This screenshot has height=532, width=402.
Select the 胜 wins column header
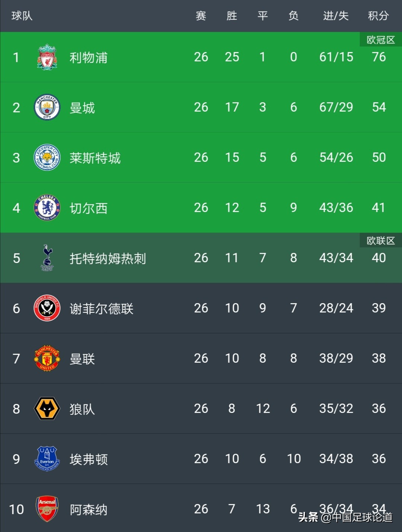232,16
